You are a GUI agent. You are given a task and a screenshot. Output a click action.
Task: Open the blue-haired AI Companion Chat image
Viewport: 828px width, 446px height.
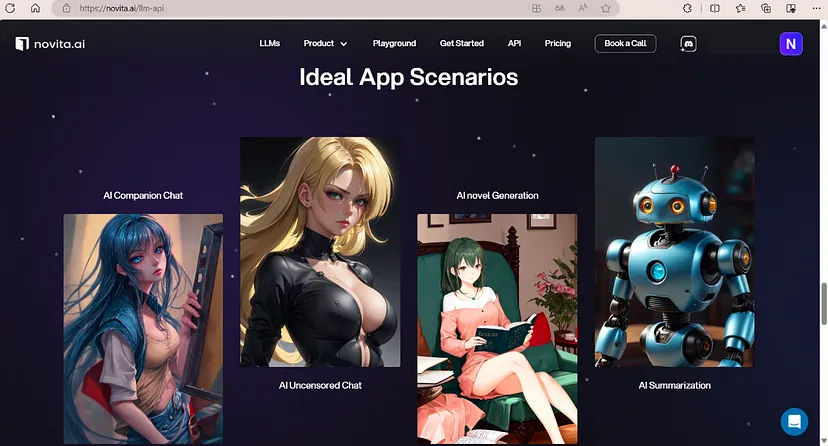tap(143, 328)
